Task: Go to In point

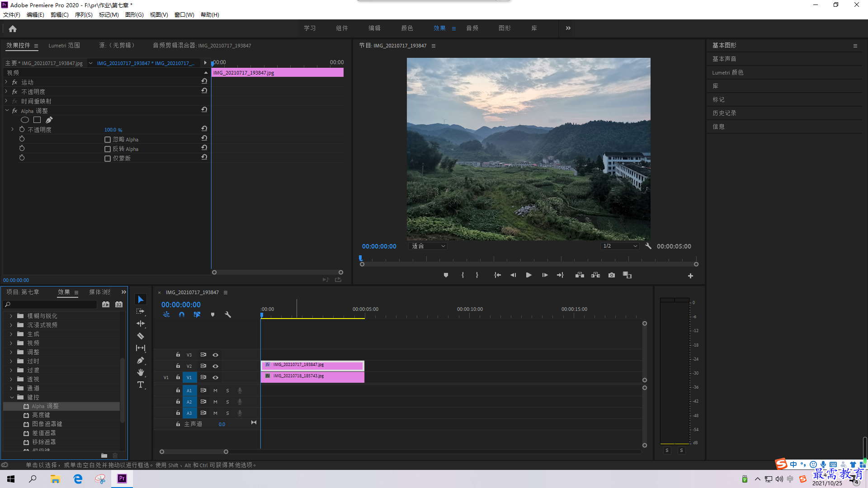Action: [x=497, y=275]
